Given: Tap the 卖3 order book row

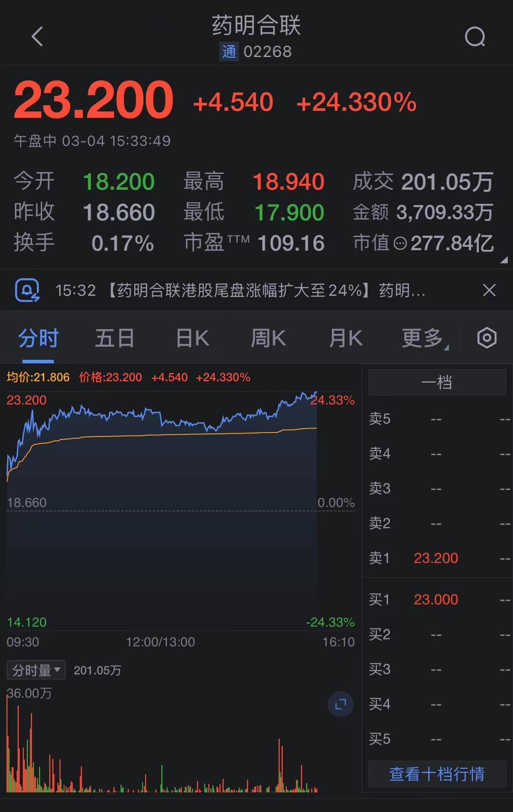Looking at the screenshot, I should coord(437,488).
